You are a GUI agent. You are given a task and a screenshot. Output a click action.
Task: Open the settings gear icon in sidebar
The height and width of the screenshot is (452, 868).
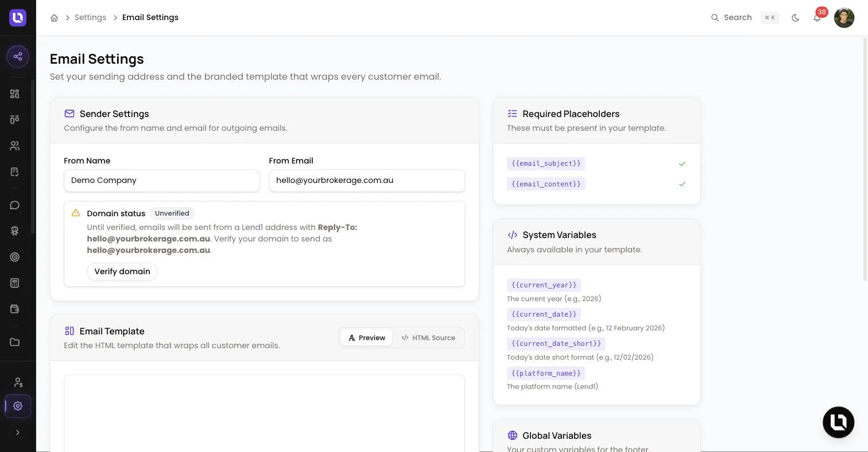click(18, 406)
